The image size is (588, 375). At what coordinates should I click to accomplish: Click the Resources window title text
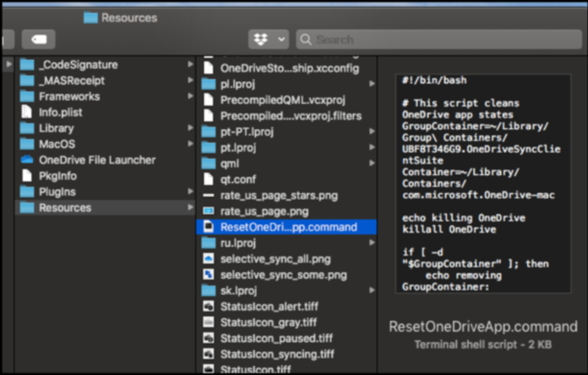[129, 18]
